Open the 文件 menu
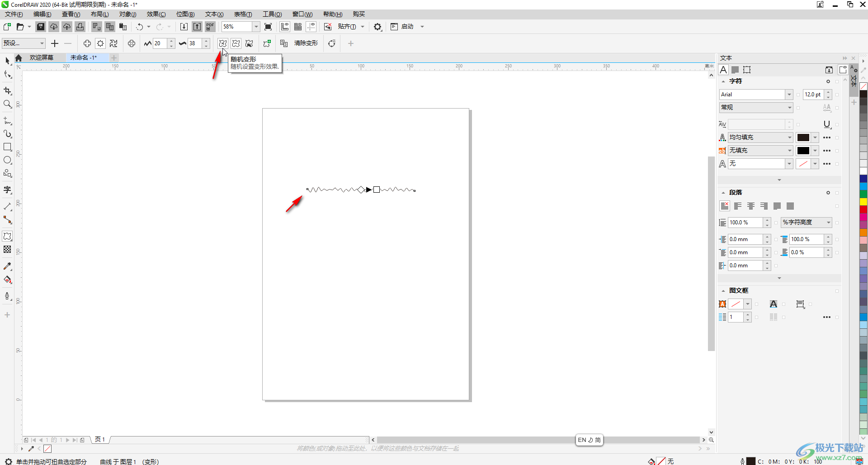The height and width of the screenshot is (465, 868). point(14,14)
